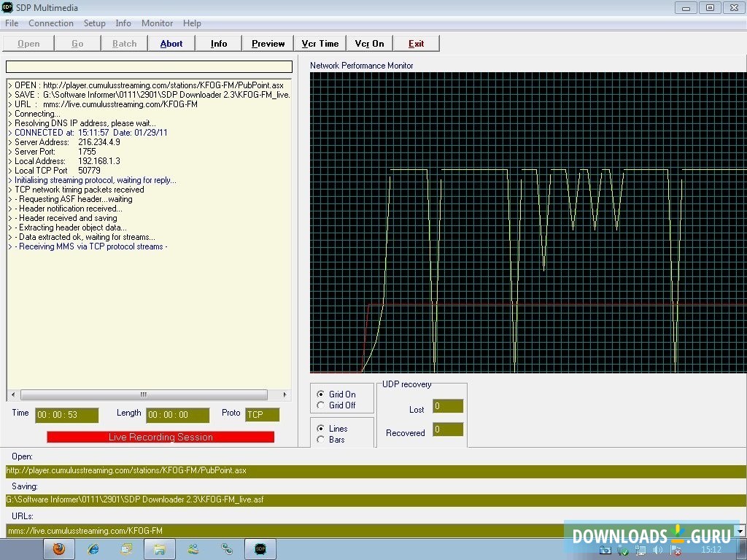Open the network status tray icon

point(640,550)
